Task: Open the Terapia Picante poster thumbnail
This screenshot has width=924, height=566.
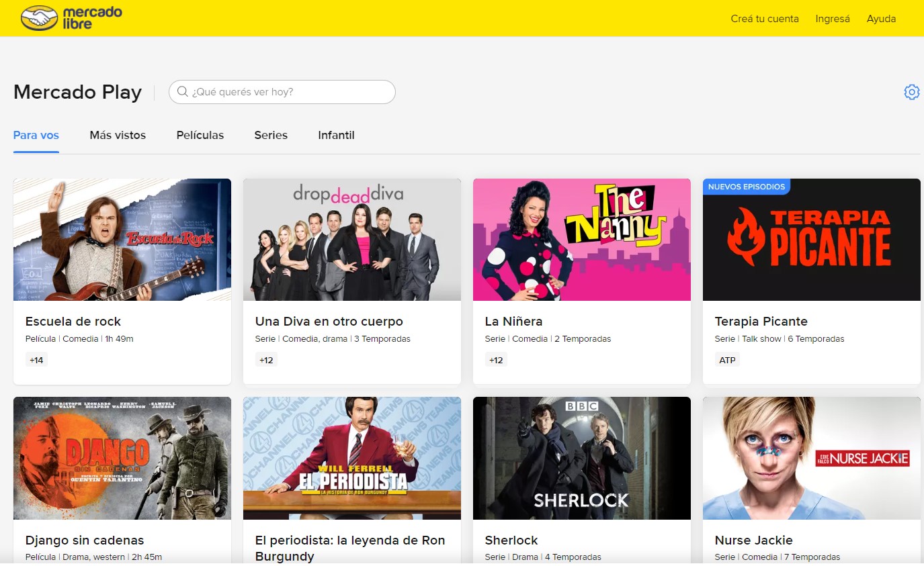Action: coord(812,240)
